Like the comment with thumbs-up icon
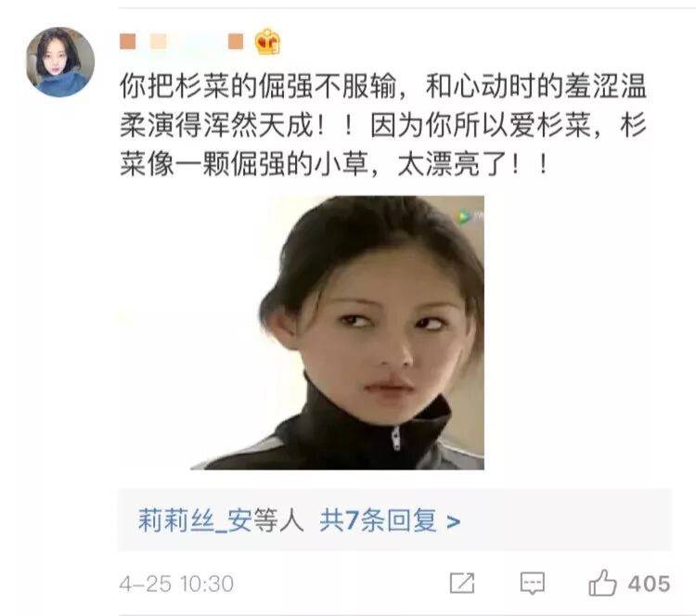 [602, 583]
